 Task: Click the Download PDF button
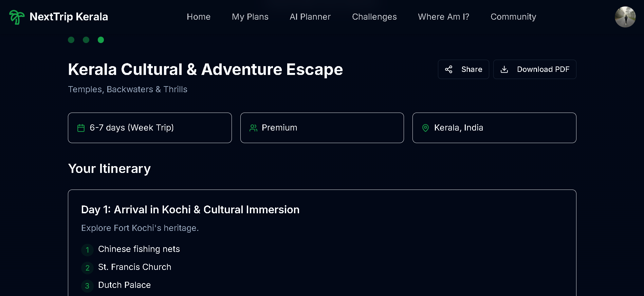pyautogui.click(x=534, y=69)
